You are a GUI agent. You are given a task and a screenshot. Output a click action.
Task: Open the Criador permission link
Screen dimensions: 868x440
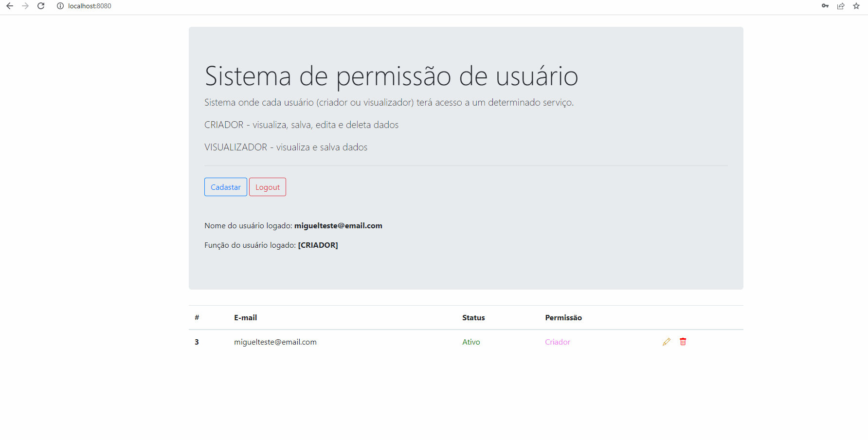tap(557, 342)
